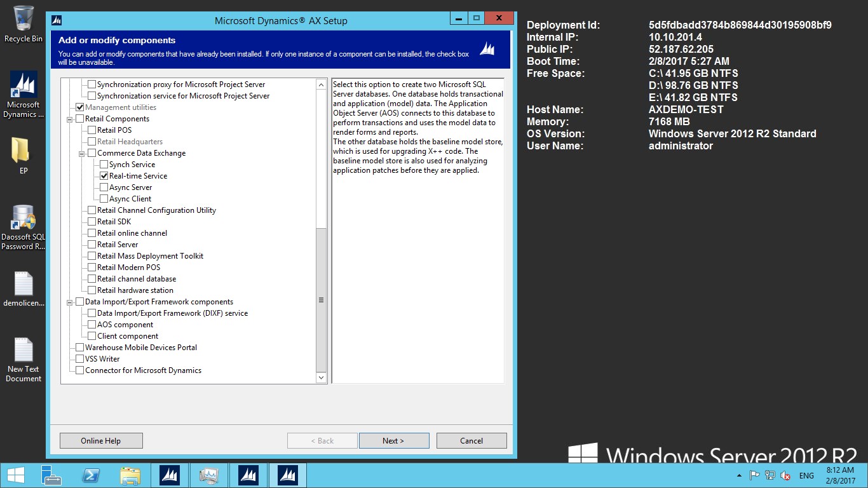Image resolution: width=868 pixels, height=488 pixels.
Task: Collapse the Retail Components tree node
Action: click(70, 119)
